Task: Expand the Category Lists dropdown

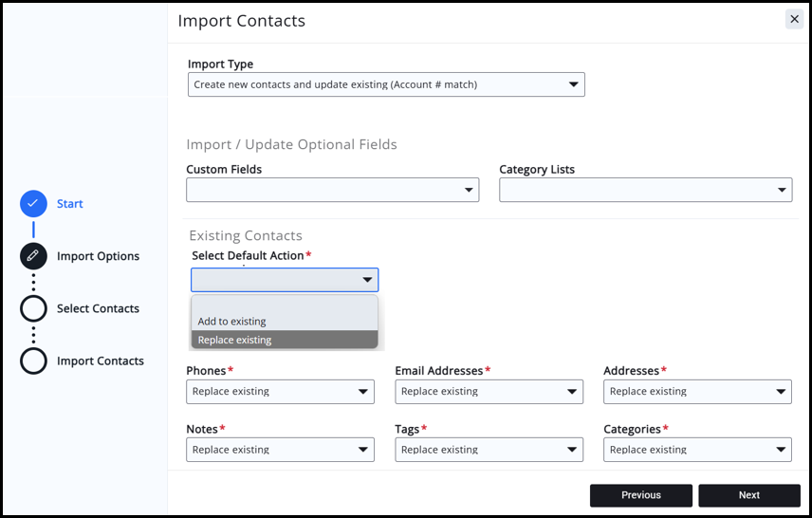Action: [645, 190]
